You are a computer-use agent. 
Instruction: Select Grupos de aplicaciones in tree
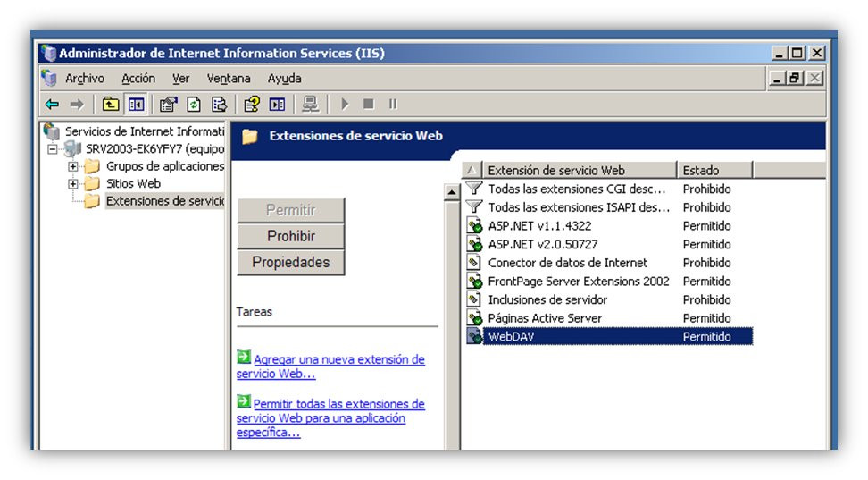165,166
